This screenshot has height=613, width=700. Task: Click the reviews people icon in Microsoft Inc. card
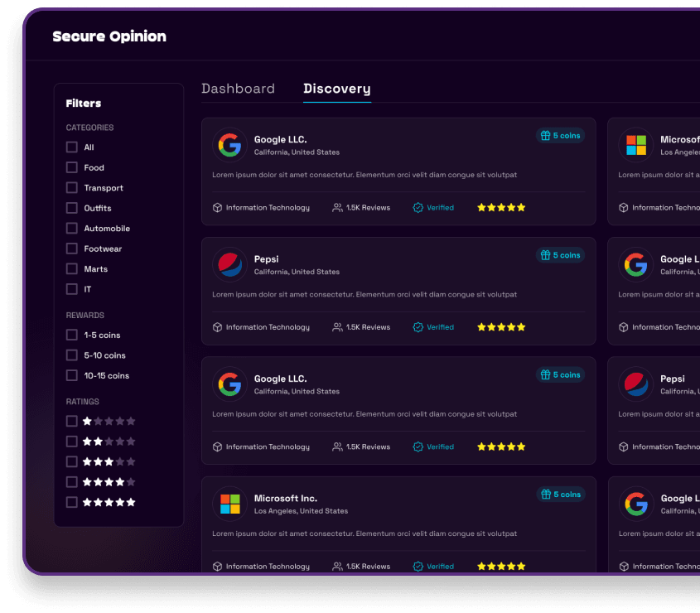[x=337, y=567]
